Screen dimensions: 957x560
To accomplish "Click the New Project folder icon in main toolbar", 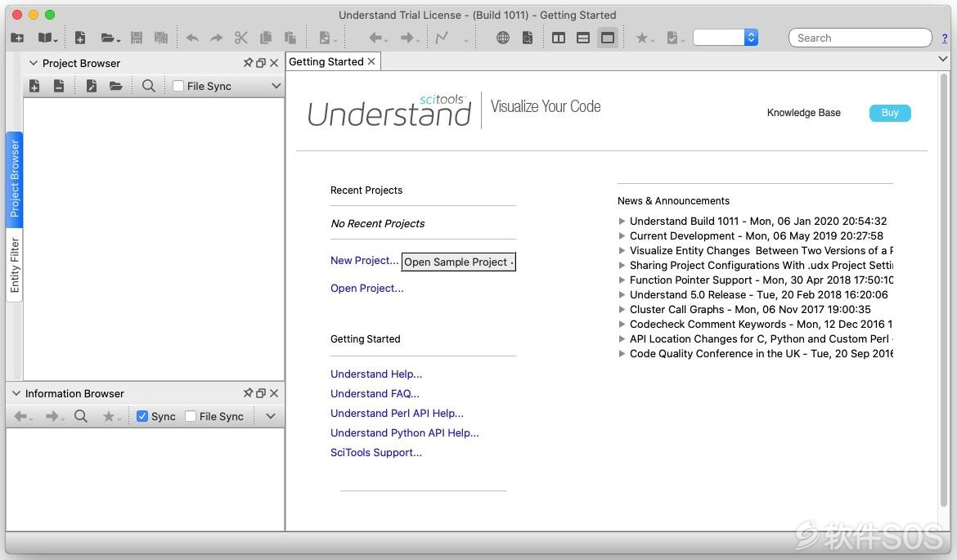I will pyautogui.click(x=18, y=38).
